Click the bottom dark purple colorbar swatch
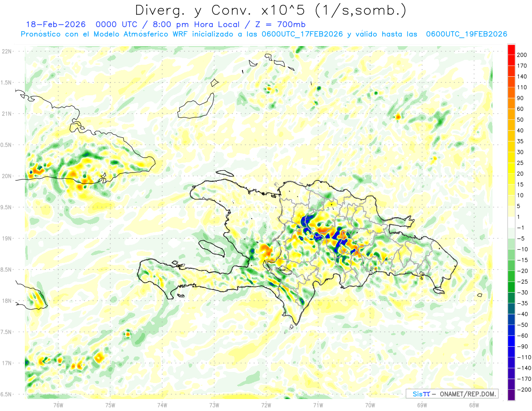Screen dimensions: 532x411 (511, 395)
